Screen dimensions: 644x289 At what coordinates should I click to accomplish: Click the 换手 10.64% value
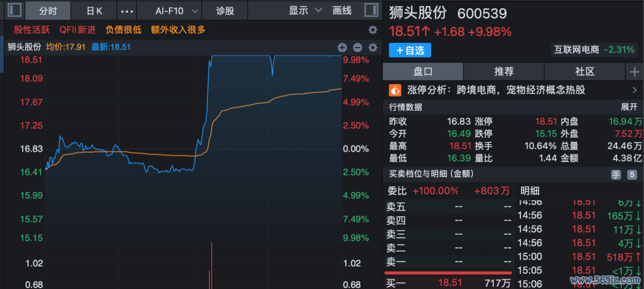click(x=540, y=146)
